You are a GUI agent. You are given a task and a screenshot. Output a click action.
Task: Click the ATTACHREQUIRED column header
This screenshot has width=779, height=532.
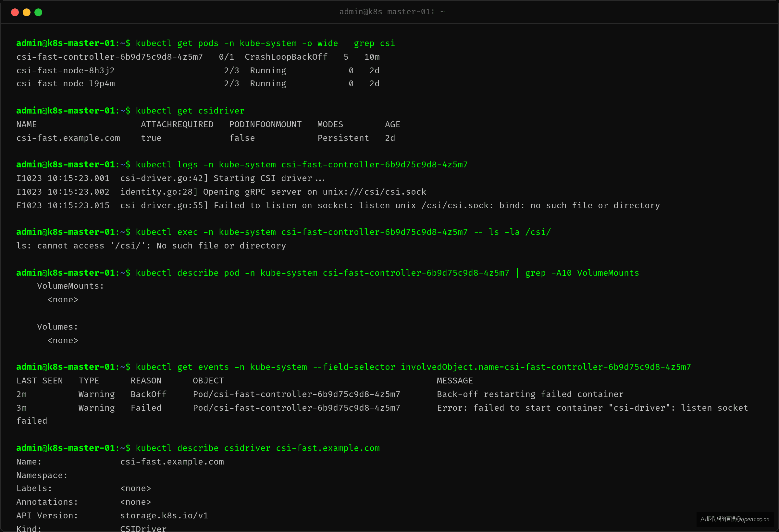177,125
